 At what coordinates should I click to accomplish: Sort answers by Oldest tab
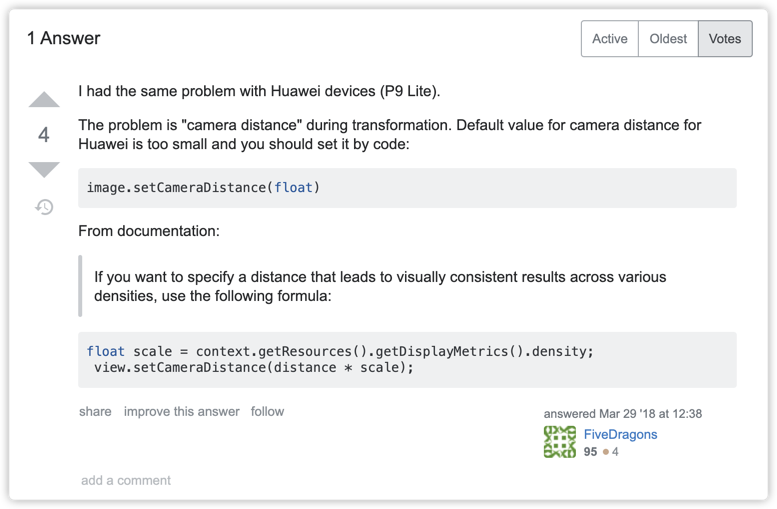coord(668,39)
